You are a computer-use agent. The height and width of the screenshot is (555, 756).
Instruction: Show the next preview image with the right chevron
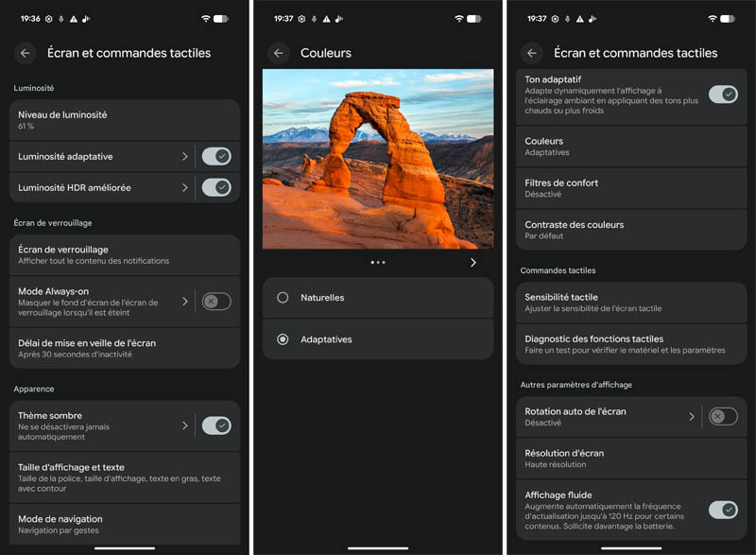[473, 262]
